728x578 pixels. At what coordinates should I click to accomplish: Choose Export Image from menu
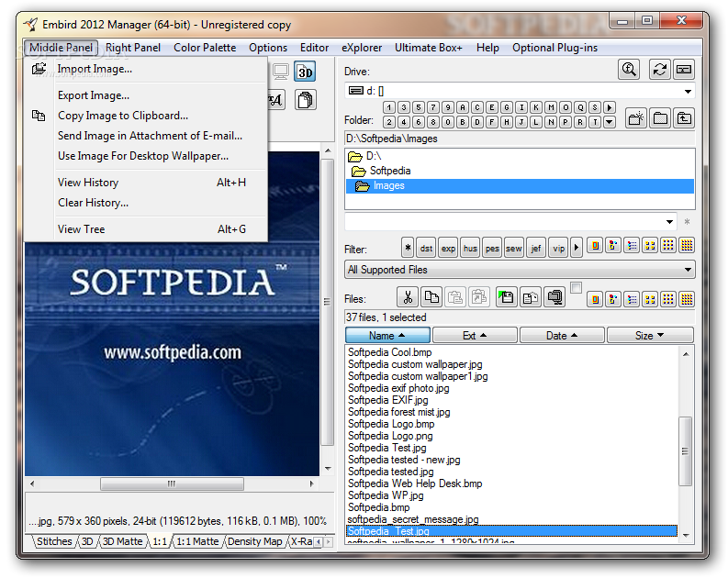point(94,95)
